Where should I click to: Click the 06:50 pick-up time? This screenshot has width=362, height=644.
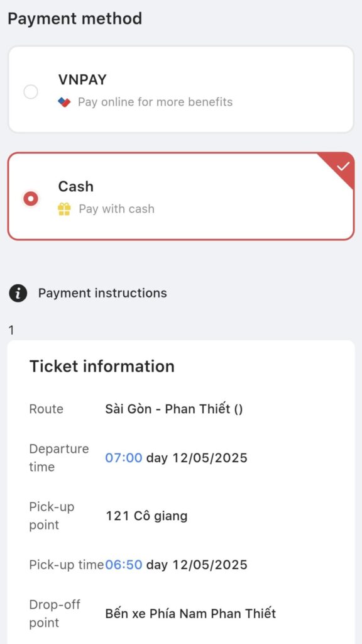click(124, 565)
